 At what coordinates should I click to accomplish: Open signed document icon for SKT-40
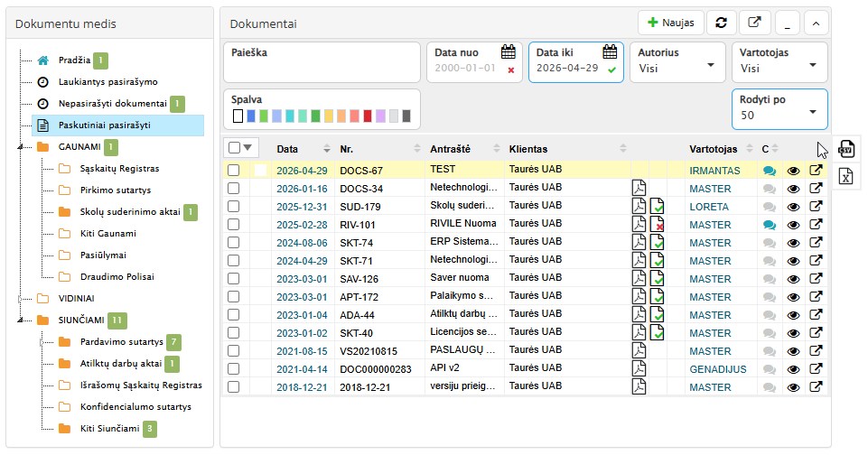[657, 332]
